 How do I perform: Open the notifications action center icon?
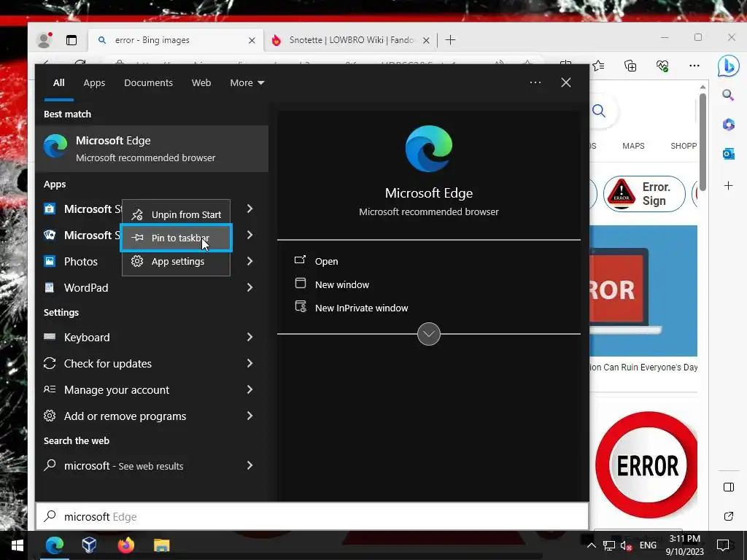pyautogui.click(x=723, y=545)
